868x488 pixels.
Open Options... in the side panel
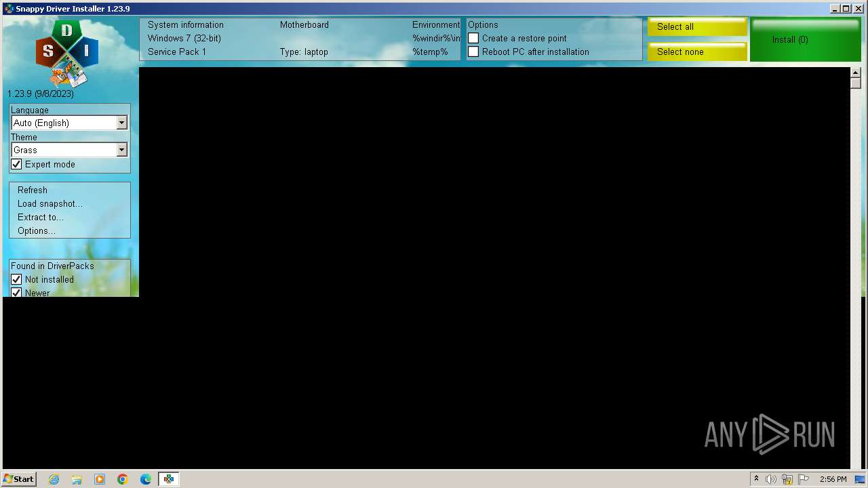[x=37, y=230]
